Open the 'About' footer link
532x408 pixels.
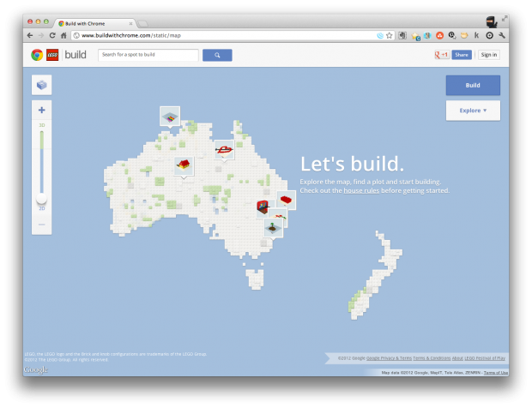(457, 358)
